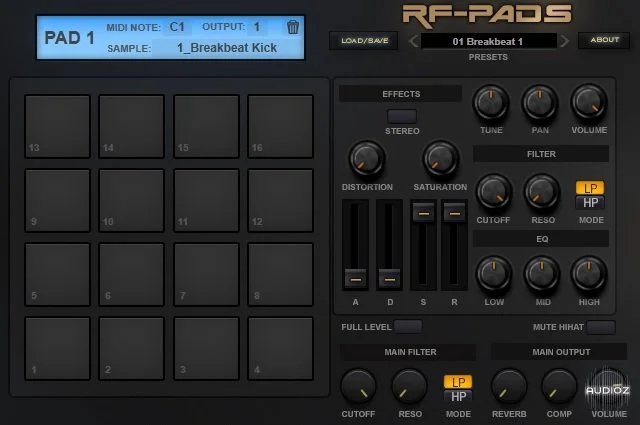
Task: Trigger pad 9
Action: [x=58, y=200]
